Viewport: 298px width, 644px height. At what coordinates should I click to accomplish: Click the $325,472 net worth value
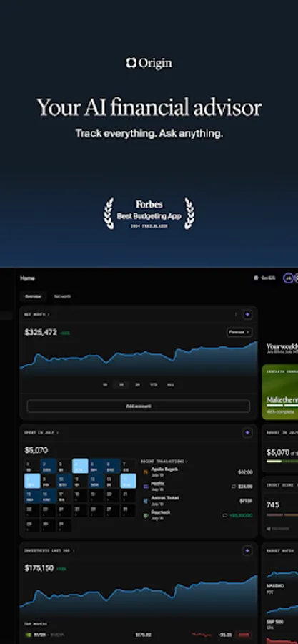(41, 332)
